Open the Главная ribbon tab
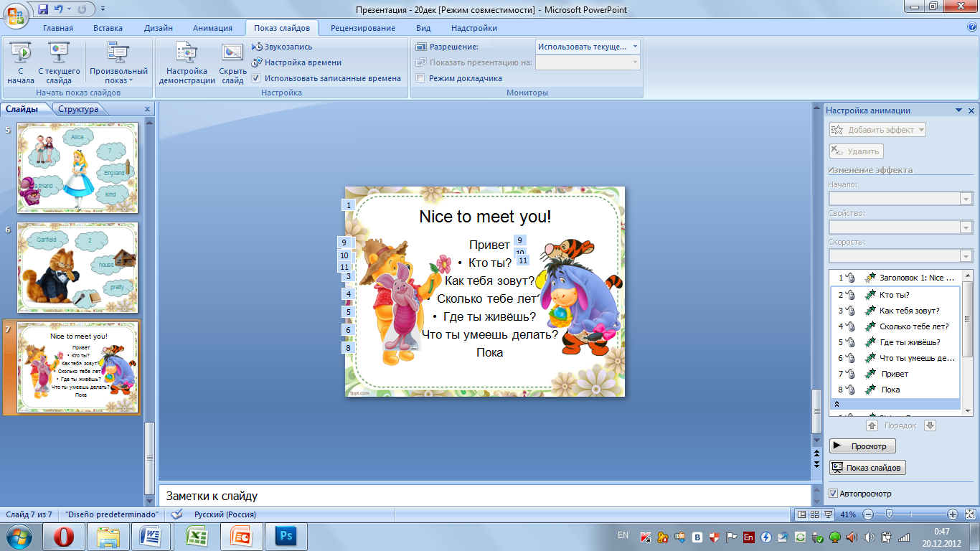Image resolution: width=980 pixels, height=551 pixels. [x=57, y=28]
